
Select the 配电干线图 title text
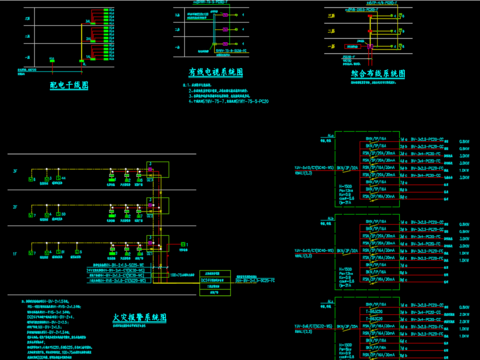[69, 85]
